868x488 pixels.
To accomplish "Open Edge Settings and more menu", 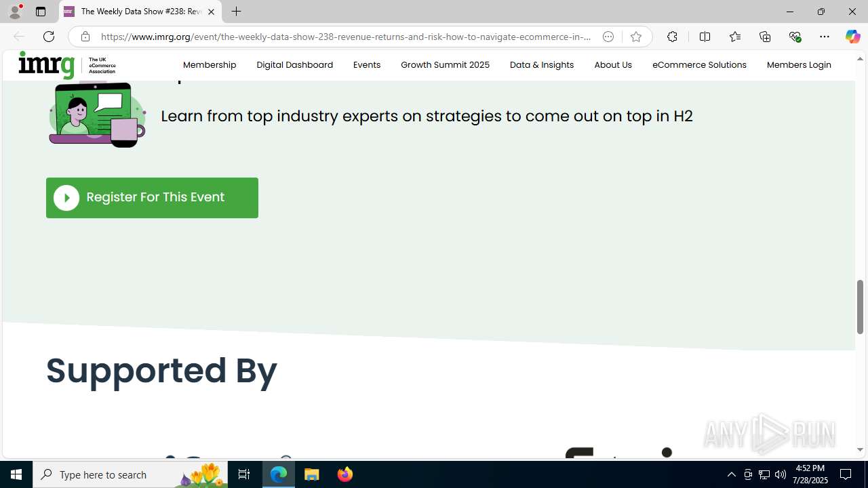I will [825, 37].
